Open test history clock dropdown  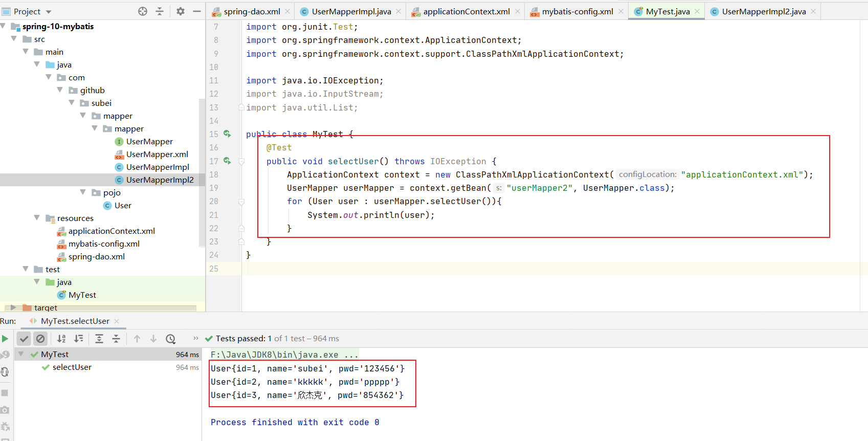171,339
